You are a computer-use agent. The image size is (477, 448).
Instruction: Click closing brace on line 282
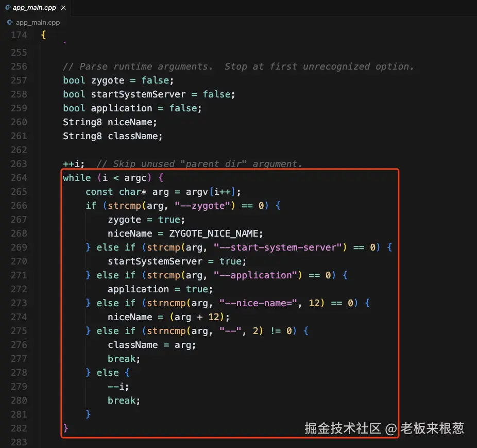(66, 428)
